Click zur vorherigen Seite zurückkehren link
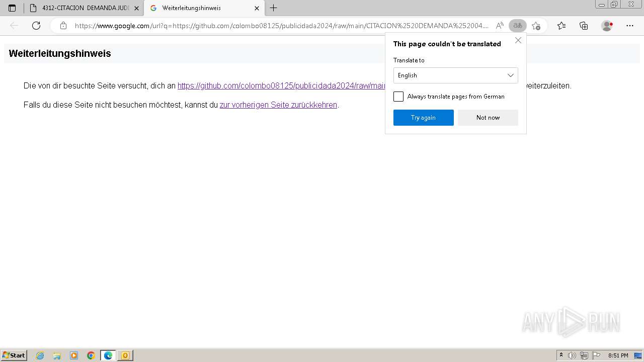This screenshot has height=362, width=644. (278, 105)
